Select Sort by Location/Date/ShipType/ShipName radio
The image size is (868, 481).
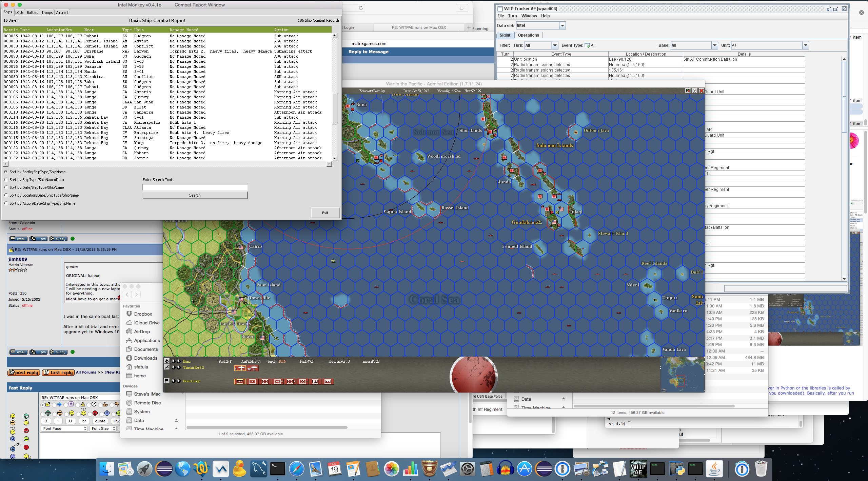point(6,195)
